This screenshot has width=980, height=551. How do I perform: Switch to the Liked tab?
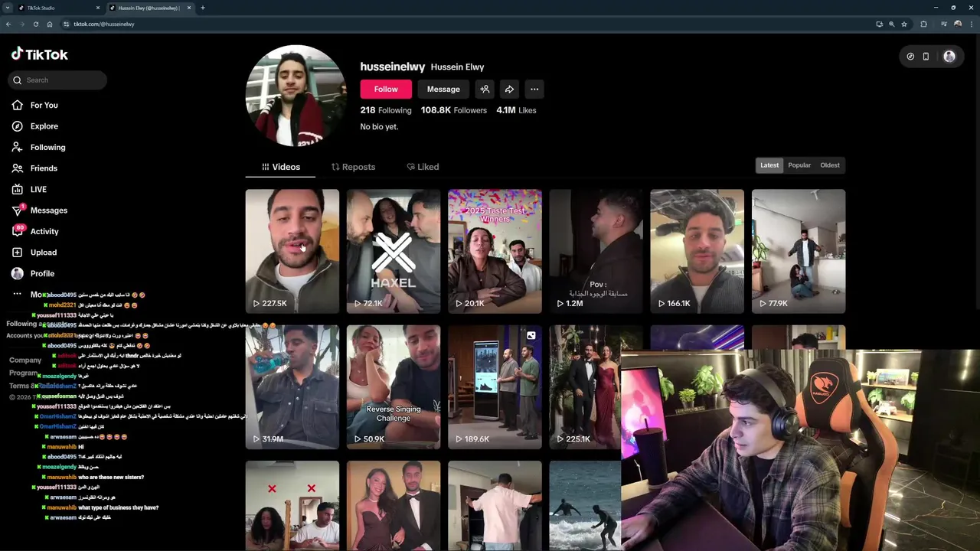click(423, 167)
